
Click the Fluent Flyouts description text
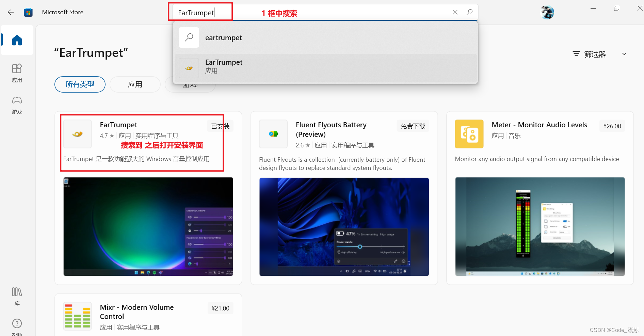(342, 164)
